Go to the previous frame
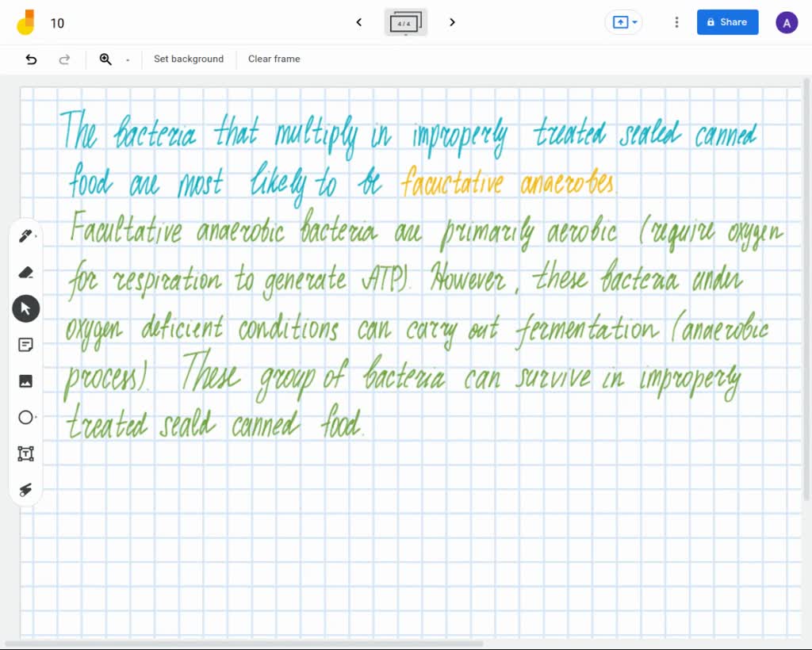The height and width of the screenshot is (650, 812). point(359,22)
